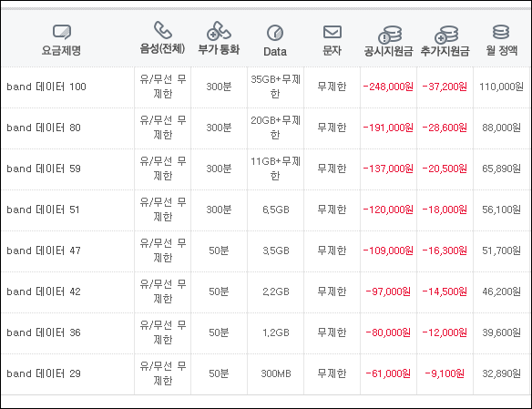Image resolution: width=532 pixels, height=409 pixels.
Task: Click the 월 정액 column header text
Action: 502,50
